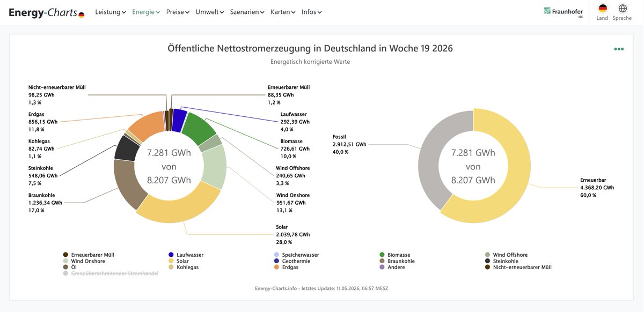Screen dimensions: 644x312
Task: Toggle Kohlegas series in the legend
Action: 184,267
